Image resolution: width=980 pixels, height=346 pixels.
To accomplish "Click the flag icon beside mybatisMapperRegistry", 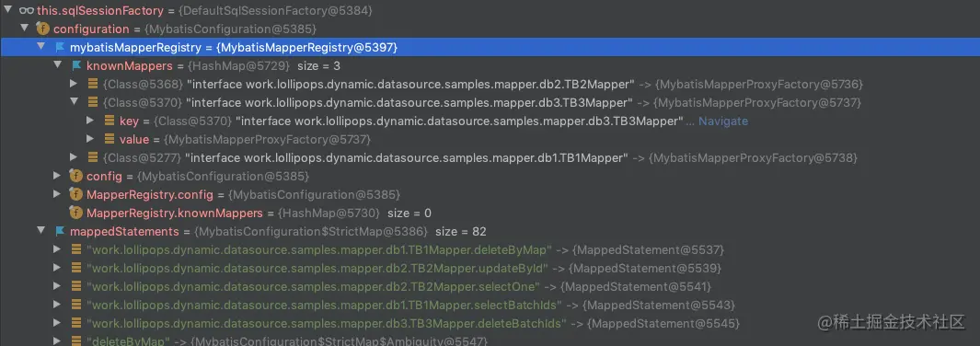I will click(60, 47).
